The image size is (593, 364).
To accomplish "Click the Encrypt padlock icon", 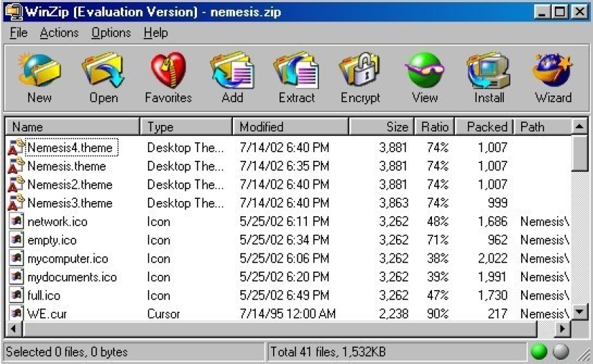I will (x=359, y=78).
